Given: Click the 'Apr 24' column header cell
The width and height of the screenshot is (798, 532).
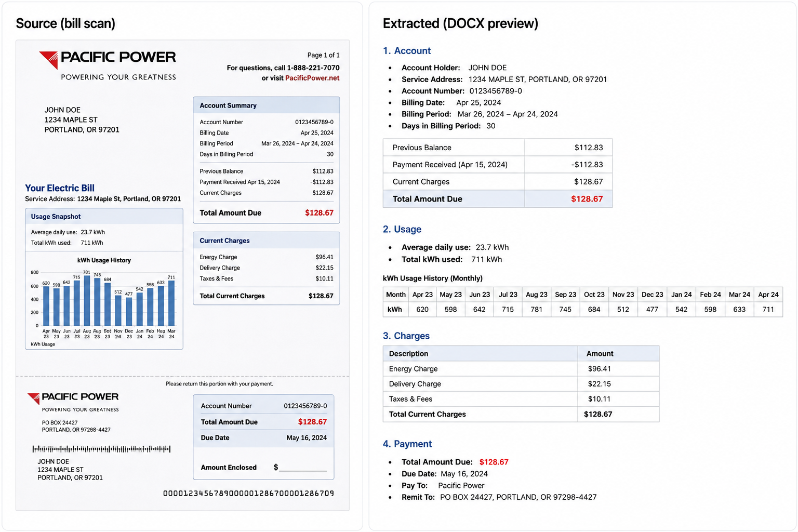Looking at the screenshot, I should point(768,295).
